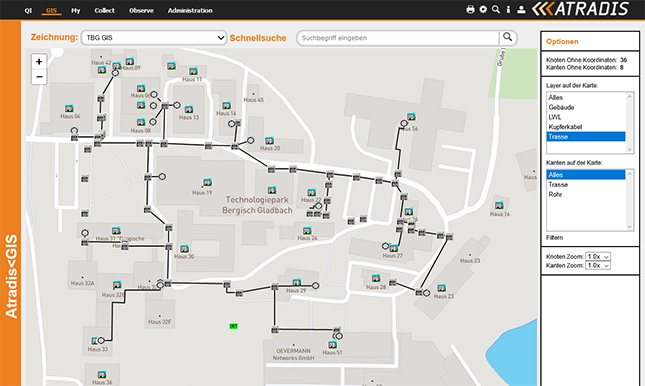Select the Haus 16 building marker
The image size is (645, 386).
click(x=499, y=205)
